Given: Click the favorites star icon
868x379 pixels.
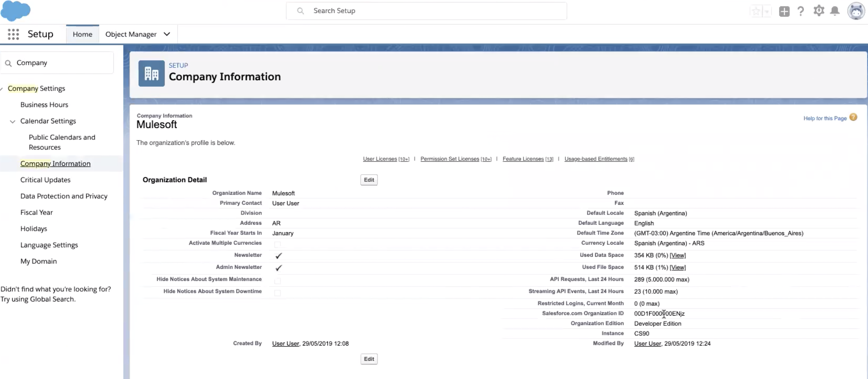Looking at the screenshot, I should click(757, 11).
